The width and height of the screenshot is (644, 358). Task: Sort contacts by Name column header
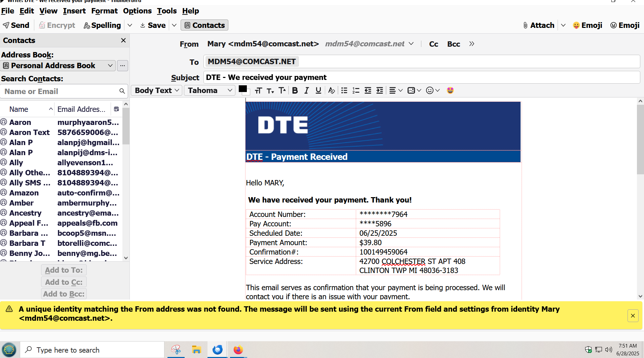[x=27, y=109]
